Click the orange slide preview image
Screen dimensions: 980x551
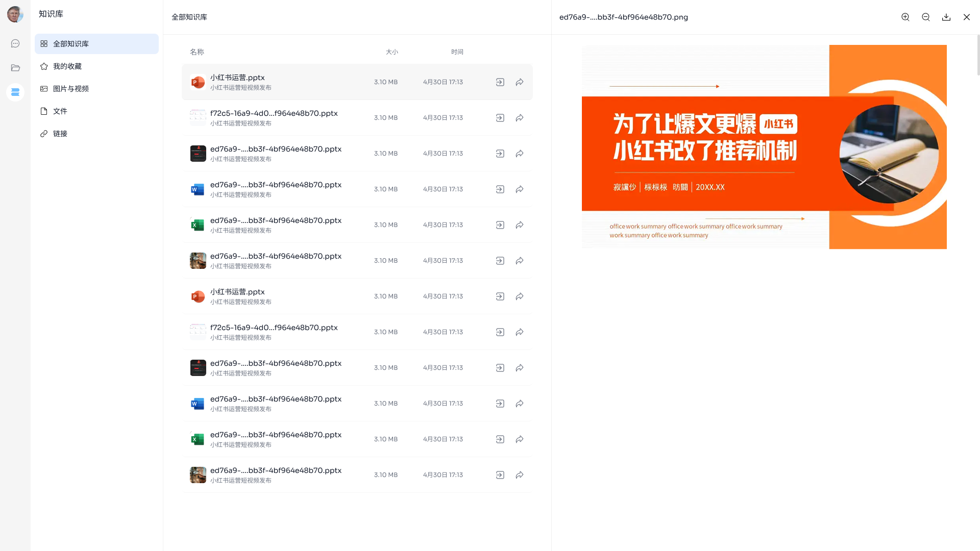pyautogui.click(x=764, y=147)
